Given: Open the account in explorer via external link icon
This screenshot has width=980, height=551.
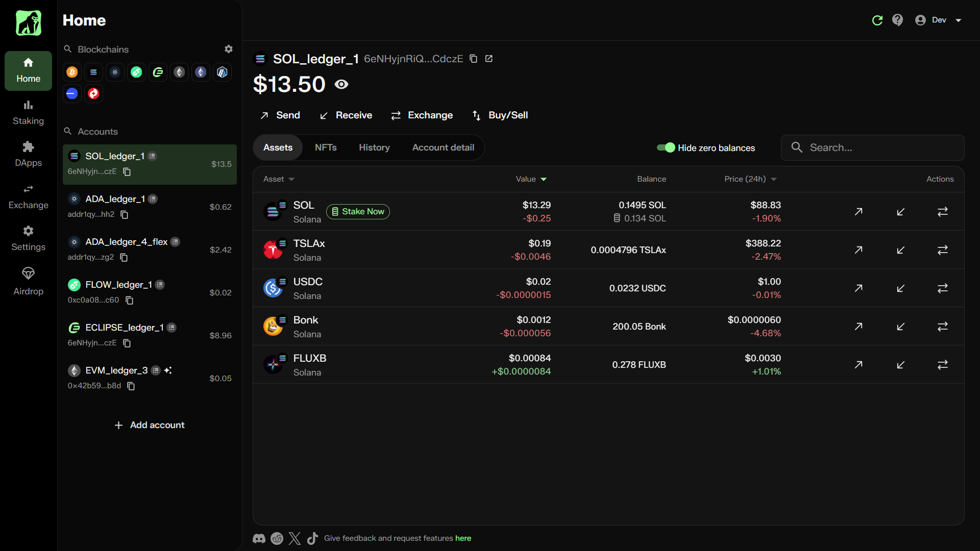Looking at the screenshot, I should click(x=488, y=59).
